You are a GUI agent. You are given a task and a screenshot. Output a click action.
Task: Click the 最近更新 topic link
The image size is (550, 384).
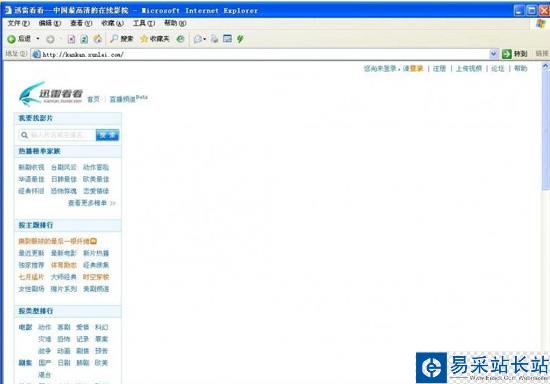point(31,253)
